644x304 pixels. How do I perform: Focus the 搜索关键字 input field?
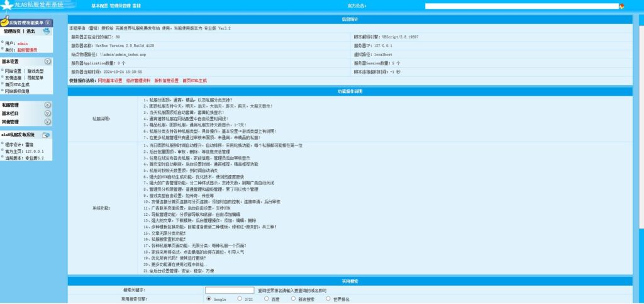230,290
